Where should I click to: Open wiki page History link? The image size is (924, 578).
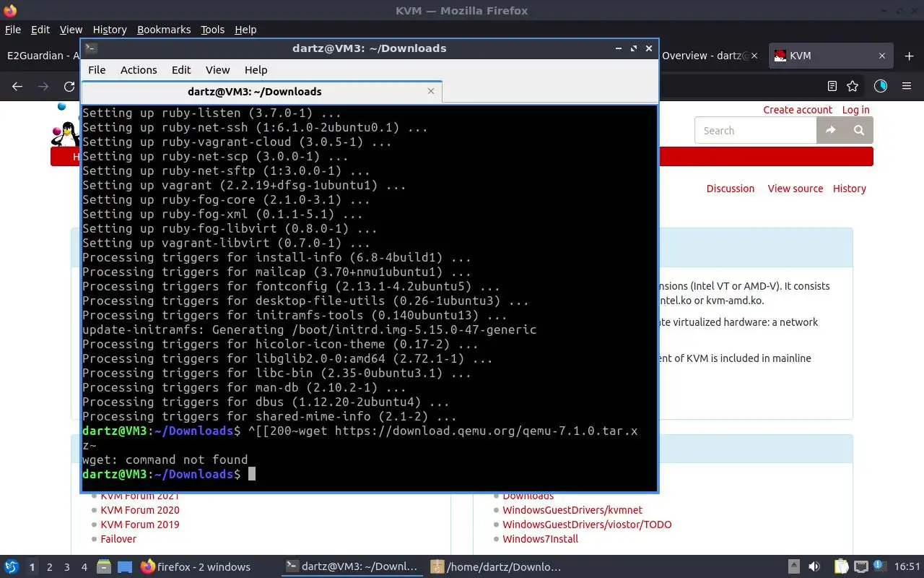tap(849, 189)
